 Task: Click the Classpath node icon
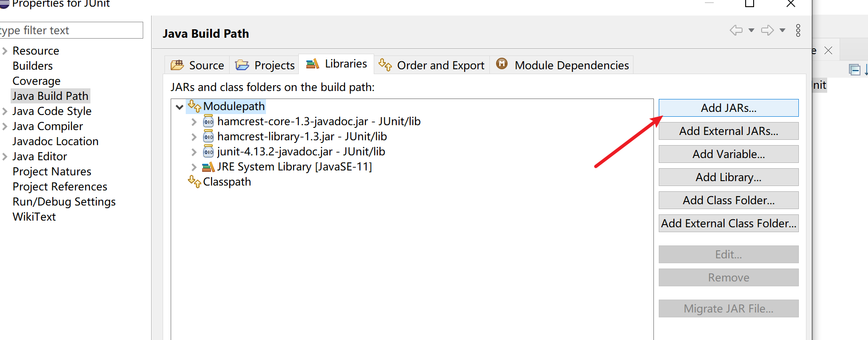(x=195, y=182)
